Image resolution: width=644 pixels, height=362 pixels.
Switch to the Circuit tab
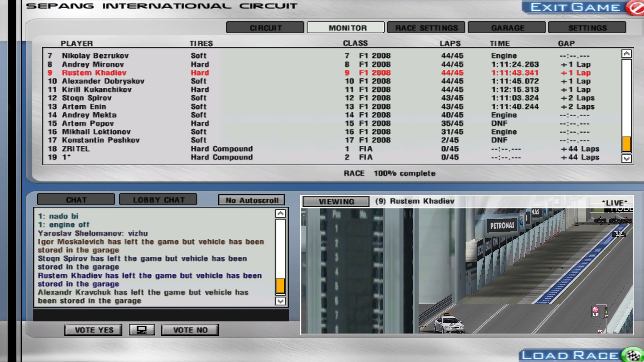[265, 28]
